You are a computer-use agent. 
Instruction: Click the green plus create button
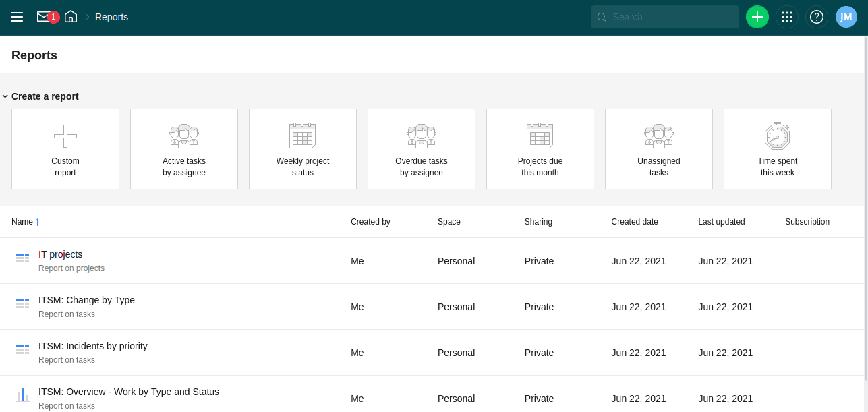click(x=757, y=17)
